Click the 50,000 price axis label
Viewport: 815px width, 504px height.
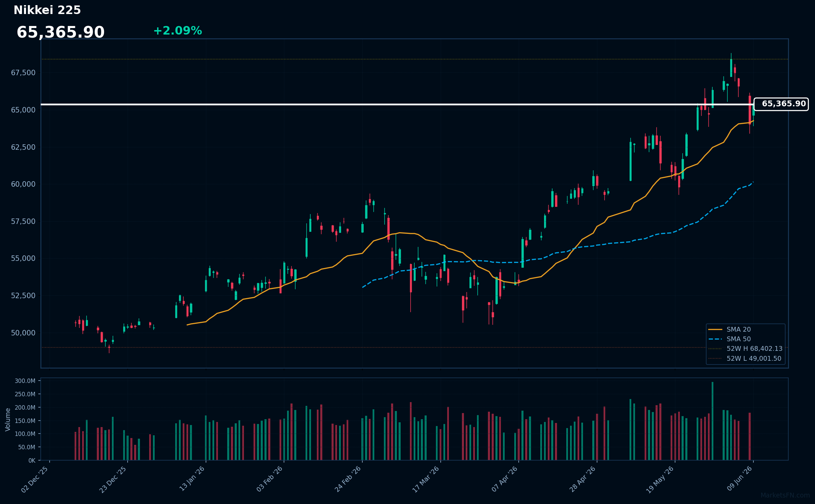pyautogui.click(x=23, y=333)
